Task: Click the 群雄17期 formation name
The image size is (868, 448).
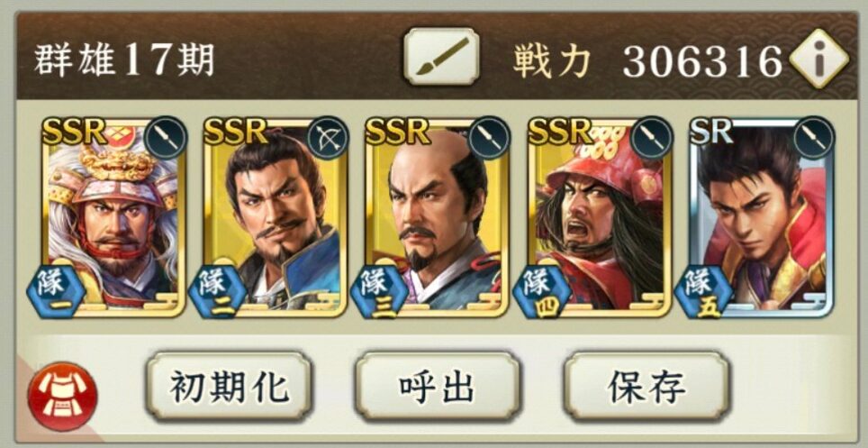Action: pos(124,59)
